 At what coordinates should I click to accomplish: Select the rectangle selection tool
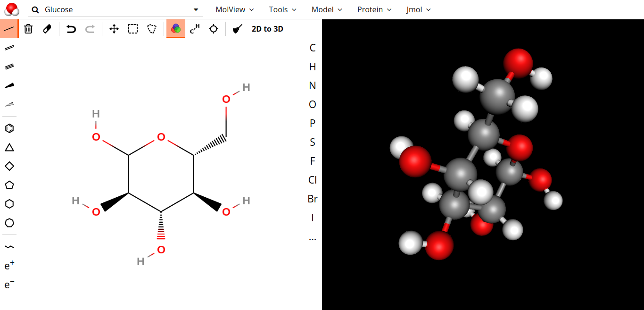[132, 29]
